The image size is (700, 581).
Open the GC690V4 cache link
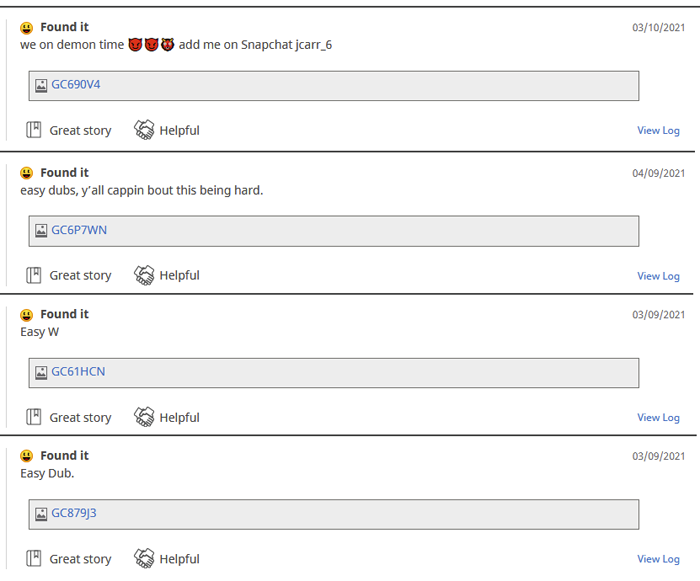[76, 84]
